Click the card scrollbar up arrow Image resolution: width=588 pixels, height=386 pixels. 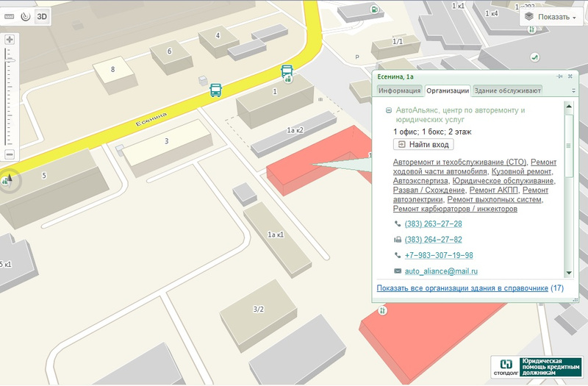click(569, 106)
